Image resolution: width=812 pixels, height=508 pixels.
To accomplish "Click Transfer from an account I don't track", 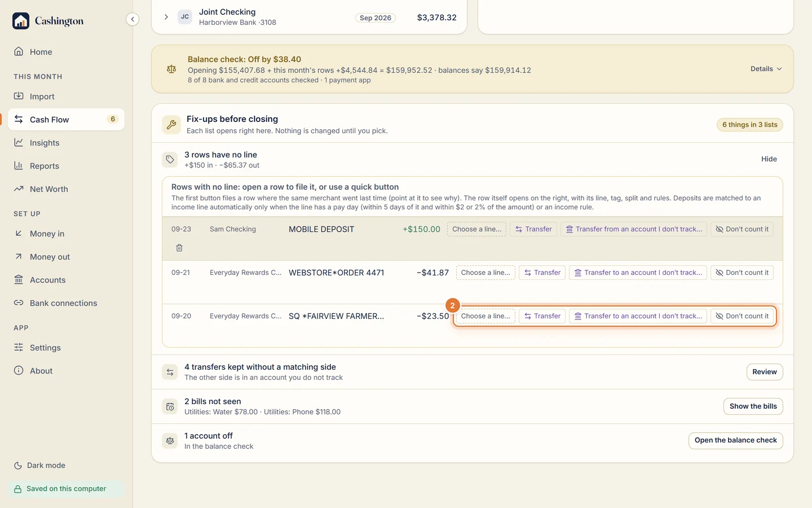I will [x=634, y=229].
